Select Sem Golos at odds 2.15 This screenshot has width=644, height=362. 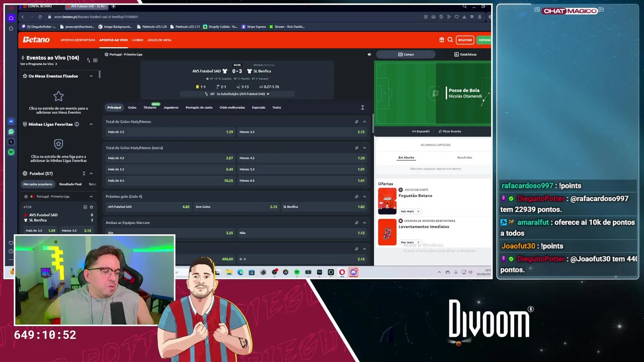(x=236, y=207)
